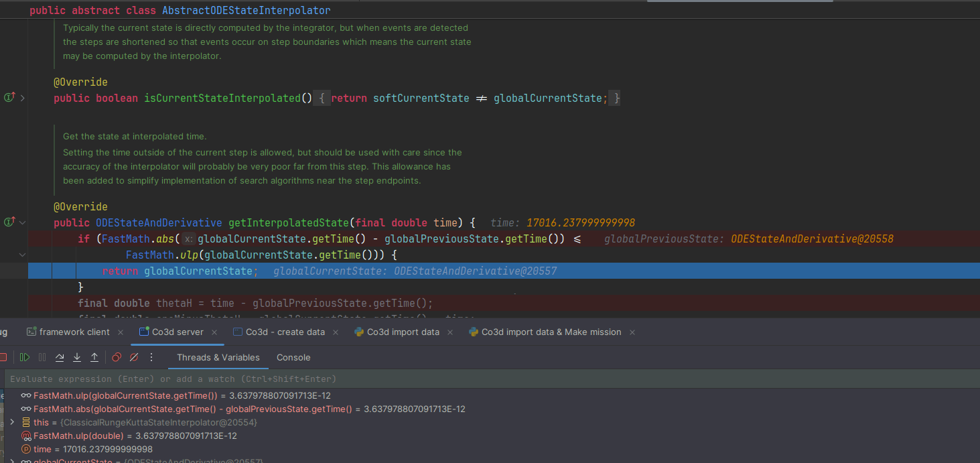Click parameter icon beside time variable

click(26, 449)
